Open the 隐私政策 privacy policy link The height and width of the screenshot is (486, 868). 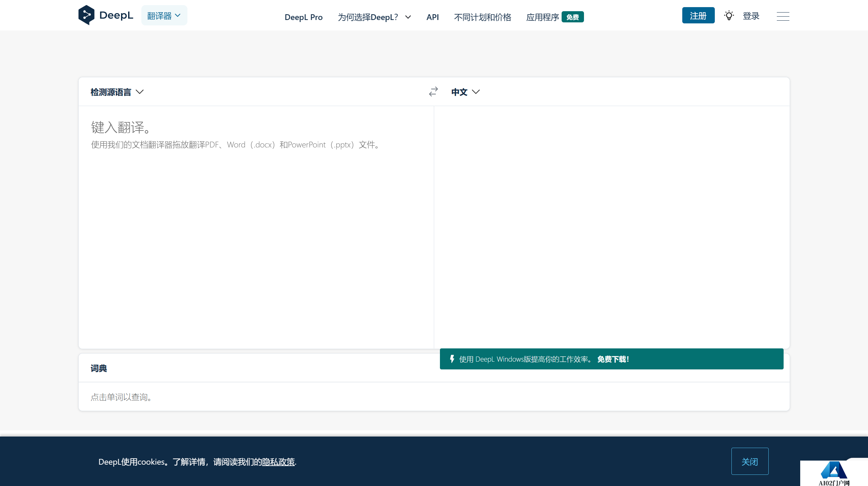tap(278, 462)
